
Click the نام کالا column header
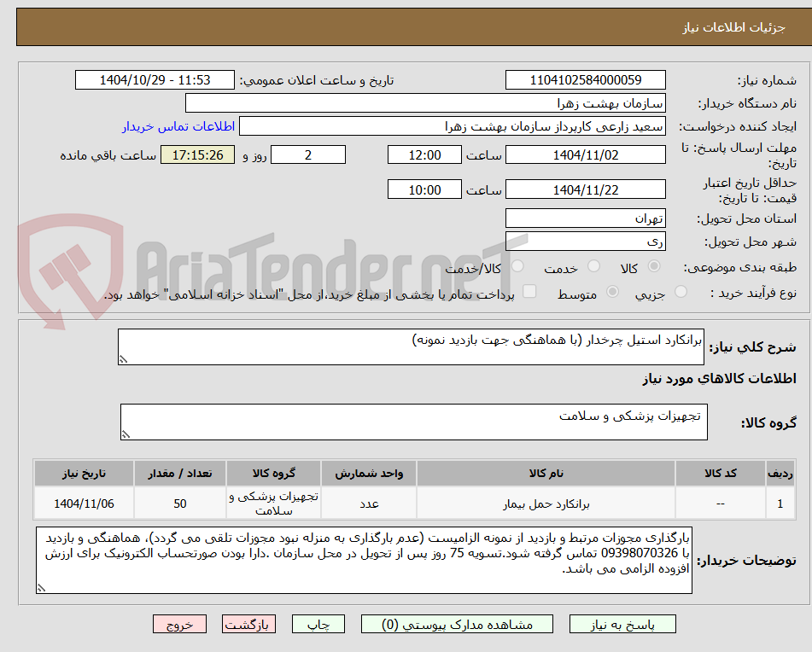tap(546, 474)
